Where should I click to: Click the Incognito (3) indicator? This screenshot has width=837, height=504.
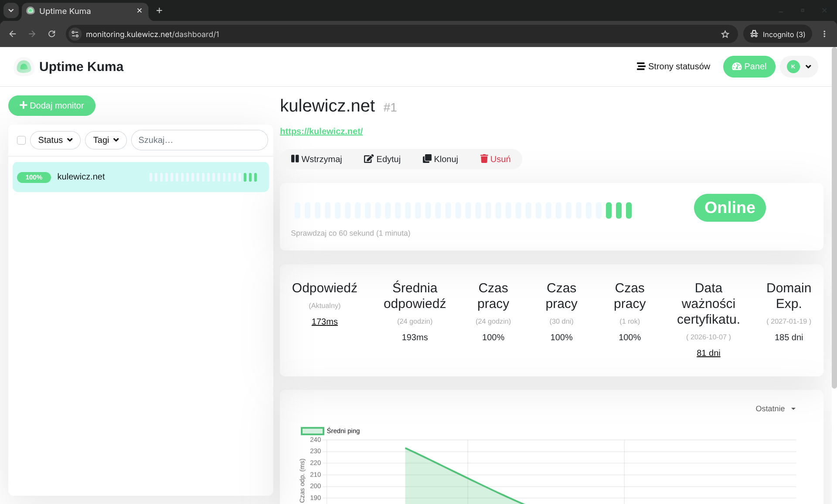(x=778, y=34)
